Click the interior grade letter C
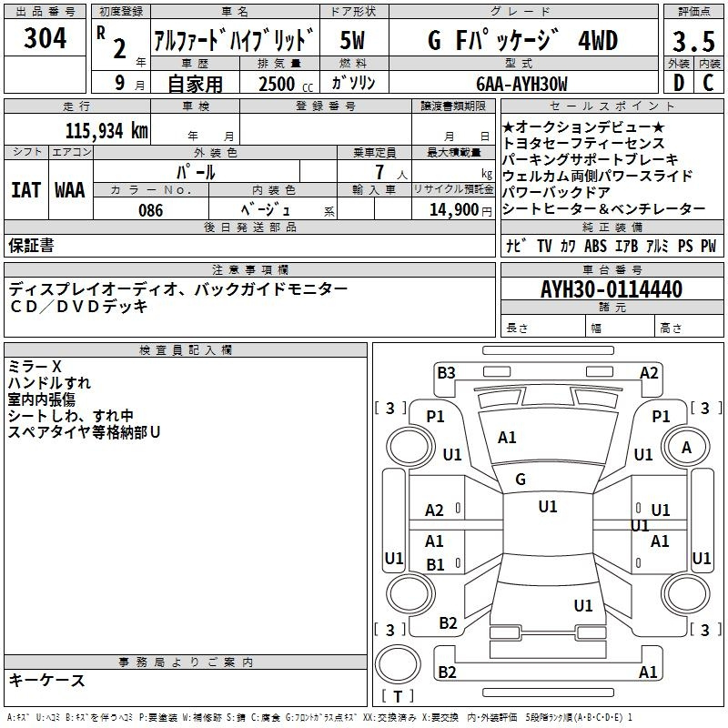Viewport: 728px width, 728px height. tap(708, 83)
